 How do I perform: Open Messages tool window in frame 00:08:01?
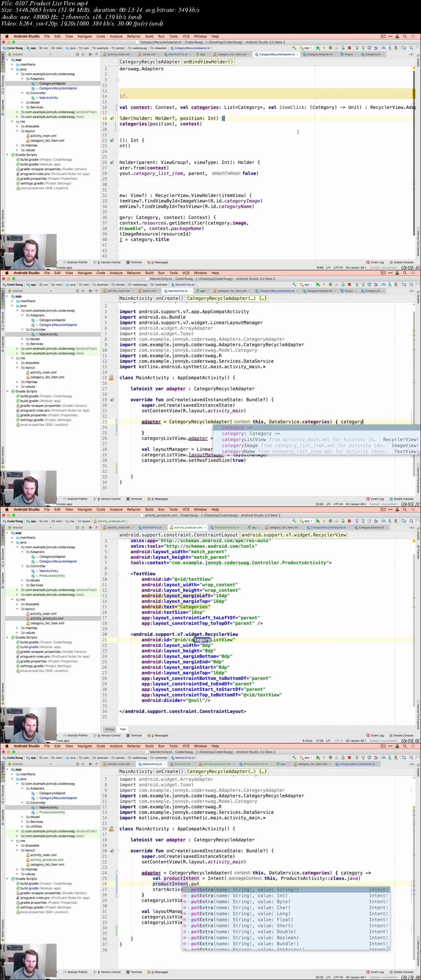pos(158,736)
